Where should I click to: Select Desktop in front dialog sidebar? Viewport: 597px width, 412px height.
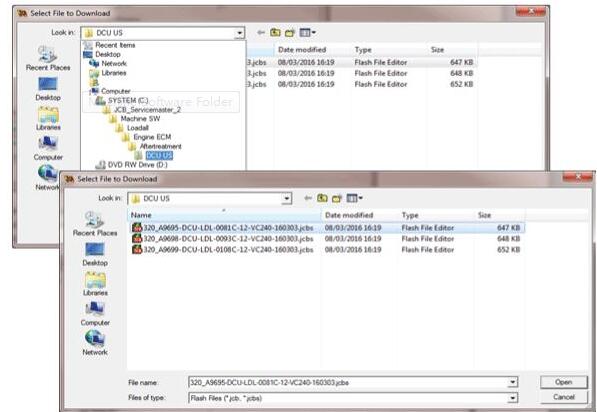click(x=95, y=254)
